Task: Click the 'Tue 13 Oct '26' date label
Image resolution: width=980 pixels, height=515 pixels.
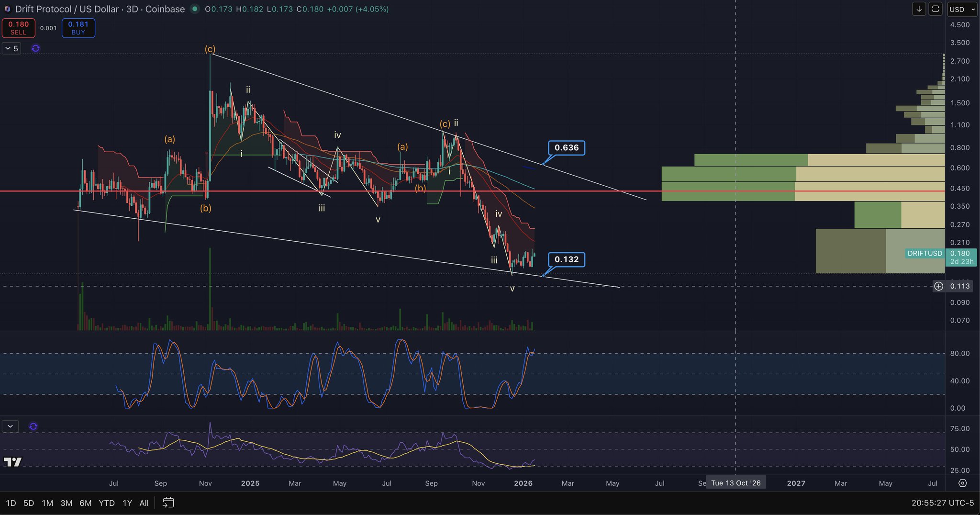Action: 736,483
